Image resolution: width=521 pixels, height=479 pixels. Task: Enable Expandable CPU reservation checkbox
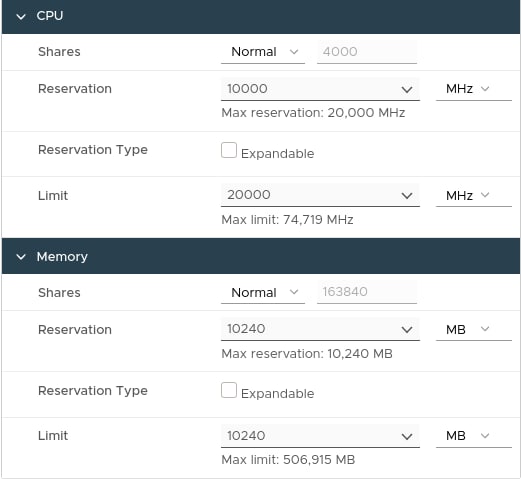(x=229, y=150)
